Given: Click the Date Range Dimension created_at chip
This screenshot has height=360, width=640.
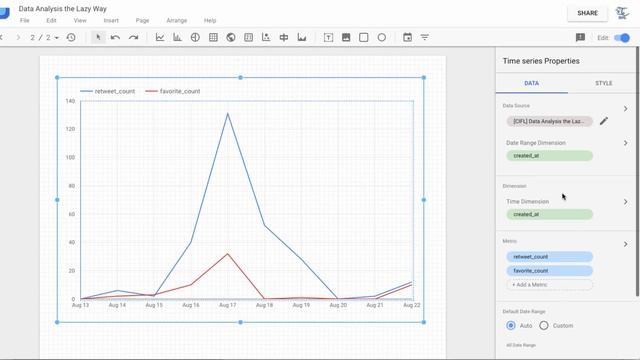Looking at the screenshot, I should pyautogui.click(x=549, y=156).
